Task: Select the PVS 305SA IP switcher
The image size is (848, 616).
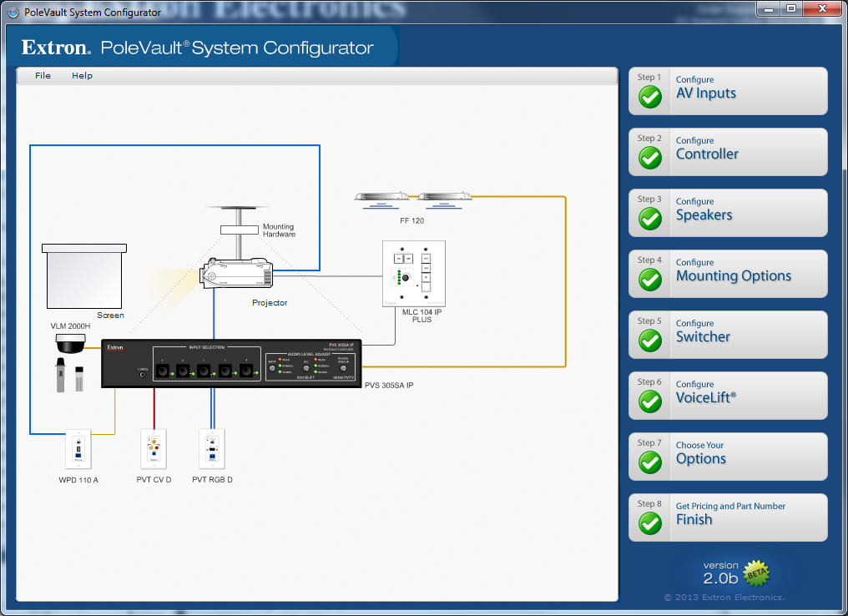Action: [231, 363]
